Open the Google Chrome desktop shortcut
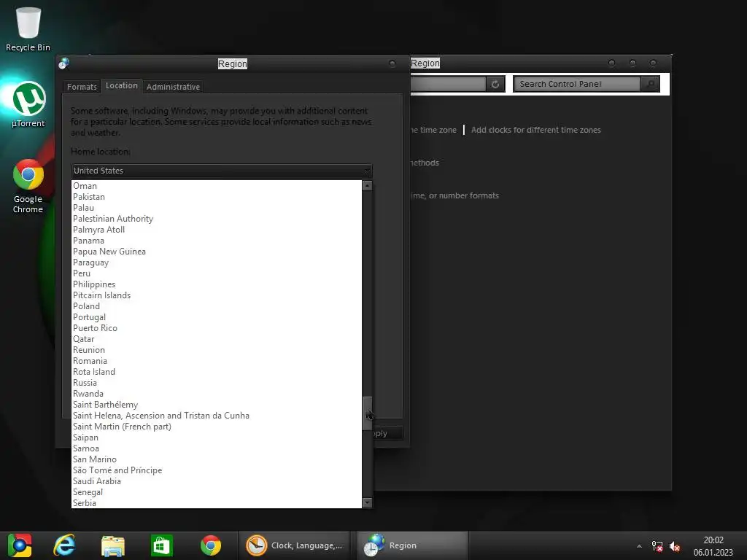 (x=28, y=186)
